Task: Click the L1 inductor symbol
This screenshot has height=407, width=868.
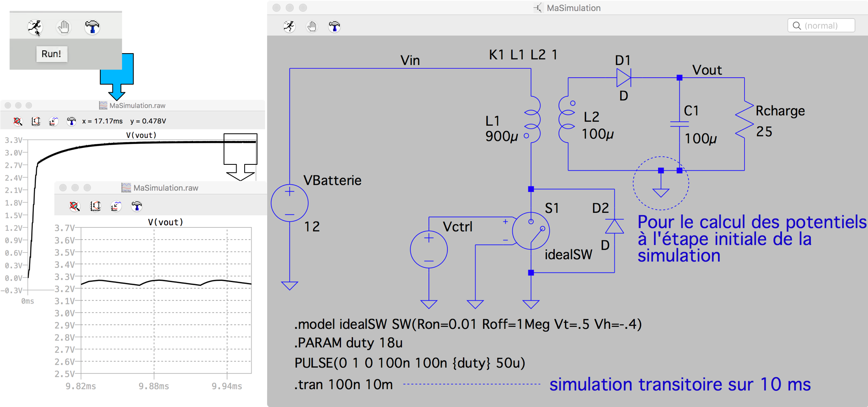Action: [533, 119]
